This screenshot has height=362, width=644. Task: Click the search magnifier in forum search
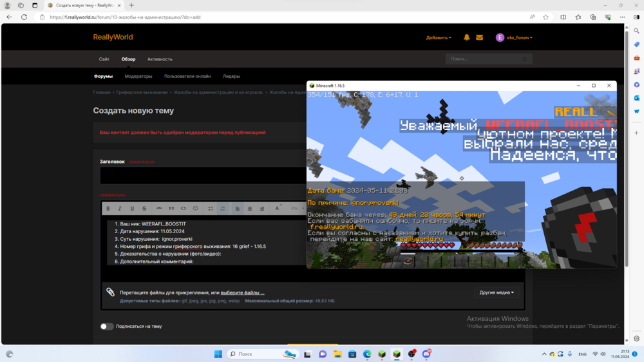tap(524, 59)
